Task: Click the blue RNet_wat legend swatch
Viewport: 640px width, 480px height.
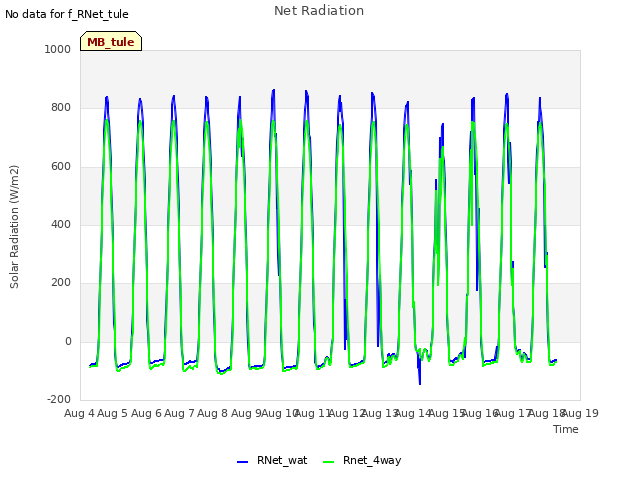Action: tap(242, 462)
